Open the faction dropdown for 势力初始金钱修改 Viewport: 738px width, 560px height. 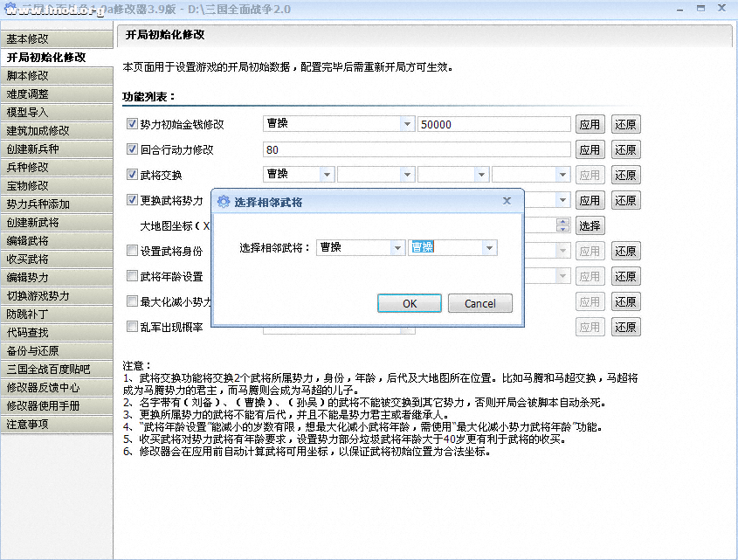pyautogui.click(x=407, y=124)
